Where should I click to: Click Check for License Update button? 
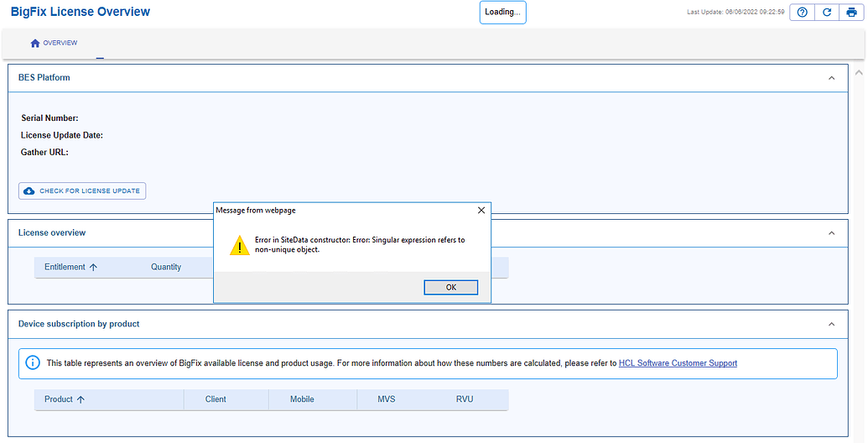(82, 190)
